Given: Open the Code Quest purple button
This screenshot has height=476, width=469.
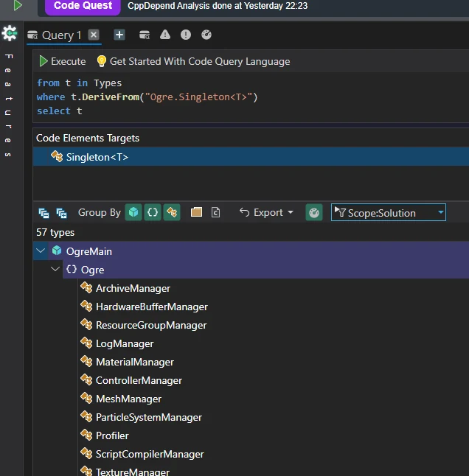Looking at the screenshot, I should [83, 6].
